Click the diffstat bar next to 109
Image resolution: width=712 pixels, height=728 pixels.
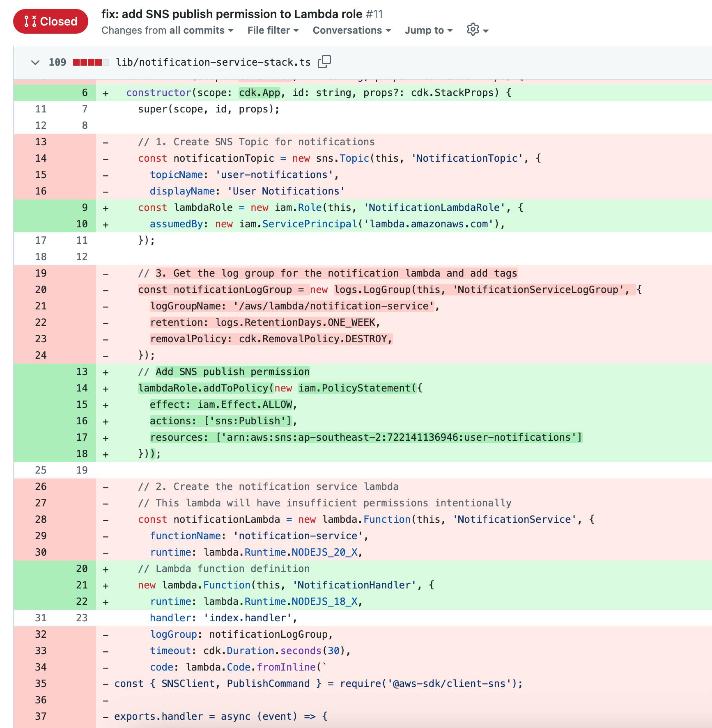91,62
